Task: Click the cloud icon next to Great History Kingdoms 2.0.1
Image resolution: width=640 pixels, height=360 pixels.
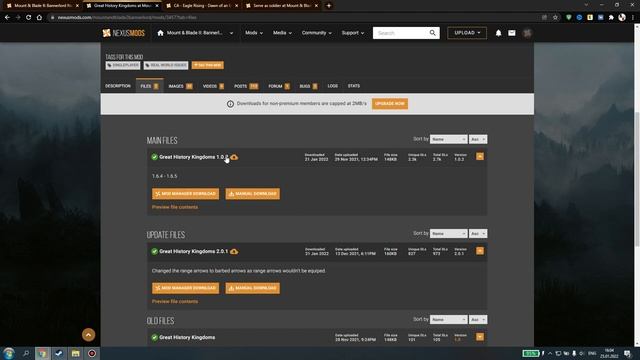Action: coord(234,251)
